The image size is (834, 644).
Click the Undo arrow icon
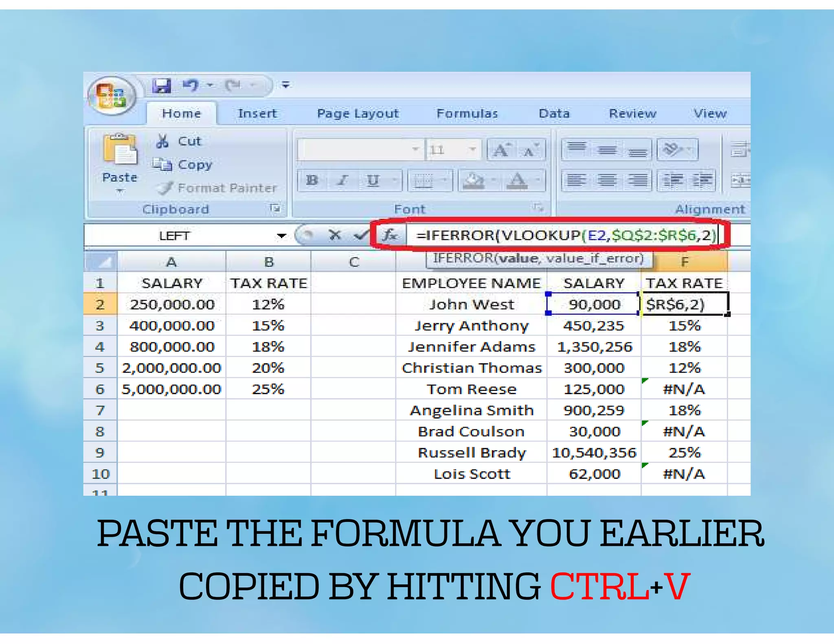[190, 85]
